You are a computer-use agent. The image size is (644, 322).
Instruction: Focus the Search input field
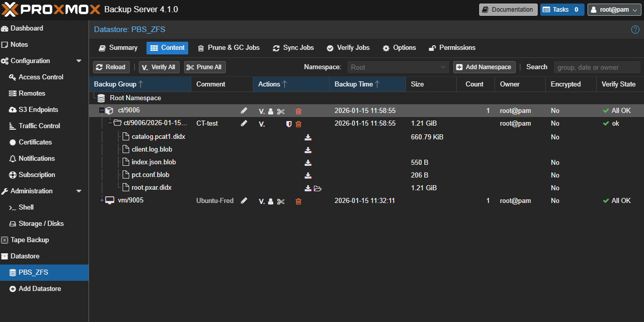[596, 67]
